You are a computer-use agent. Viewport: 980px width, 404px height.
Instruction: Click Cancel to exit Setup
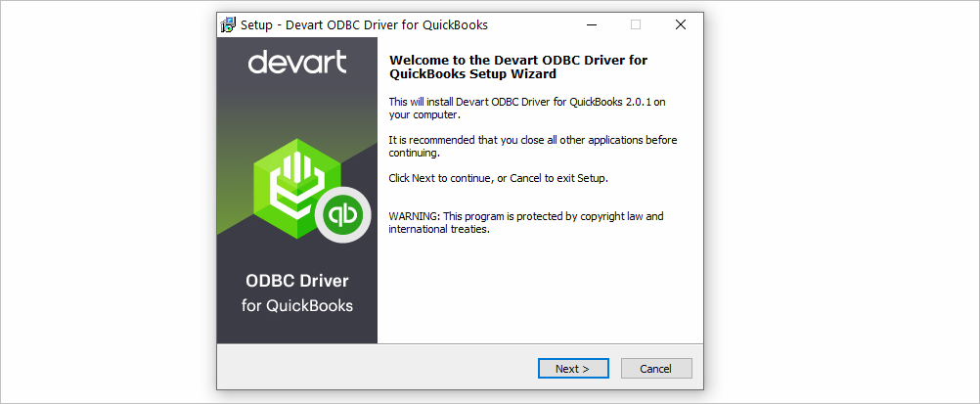[x=656, y=369]
